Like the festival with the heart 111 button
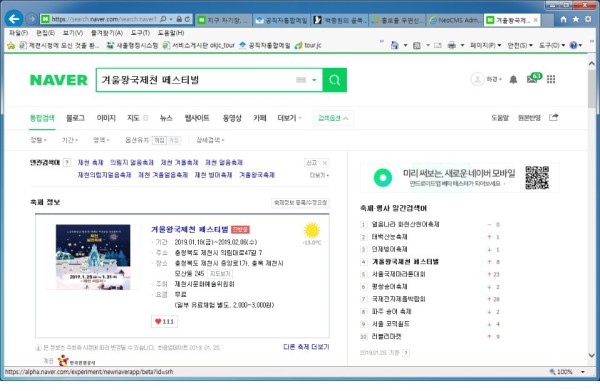600x391 pixels. pos(165,321)
